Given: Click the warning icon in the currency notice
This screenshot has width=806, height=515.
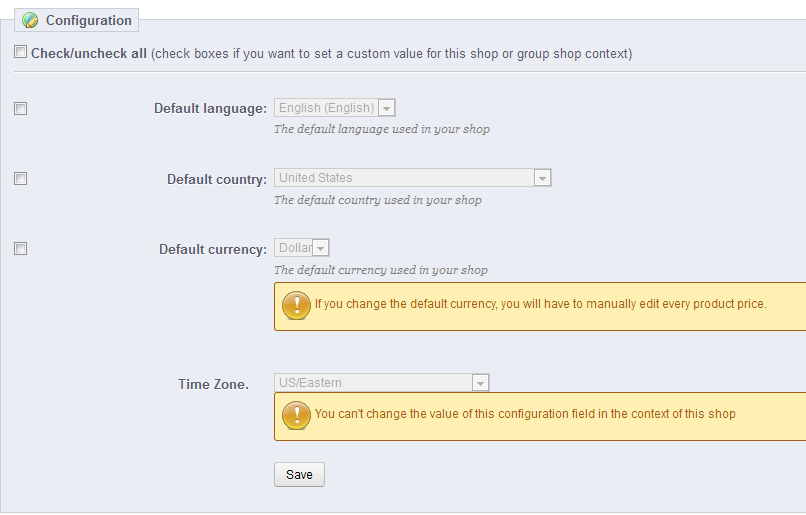Looking at the screenshot, I should click(296, 305).
